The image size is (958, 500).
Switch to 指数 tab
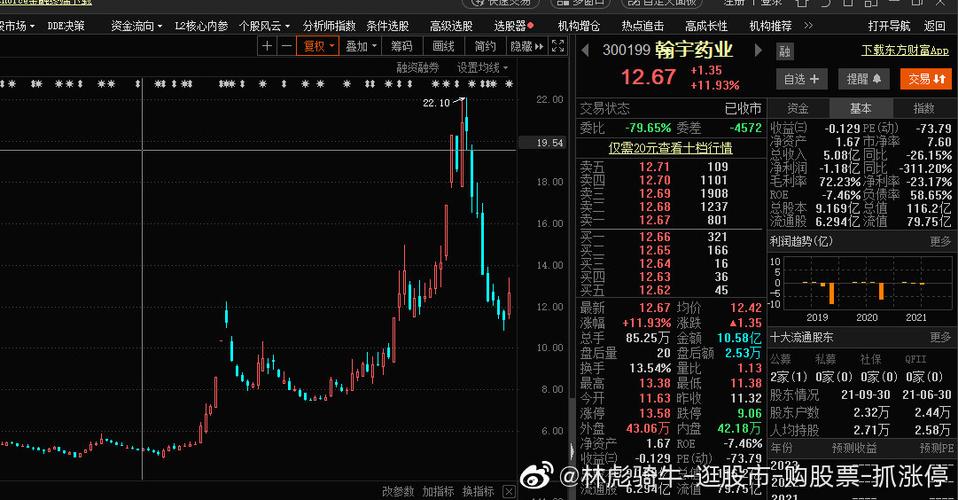(924, 108)
